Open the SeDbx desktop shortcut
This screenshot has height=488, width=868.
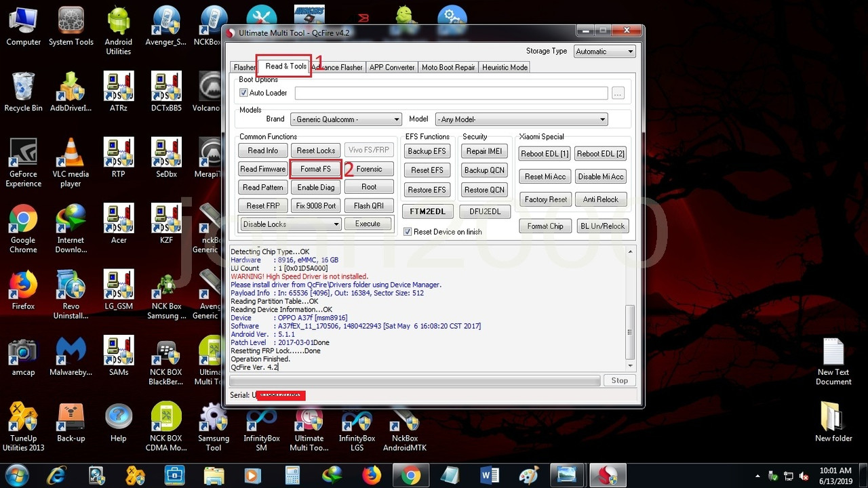(x=166, y=158)
